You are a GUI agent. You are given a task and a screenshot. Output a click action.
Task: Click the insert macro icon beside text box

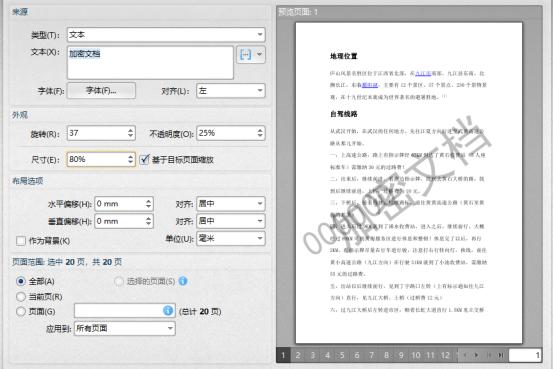(x=245, y=54)
